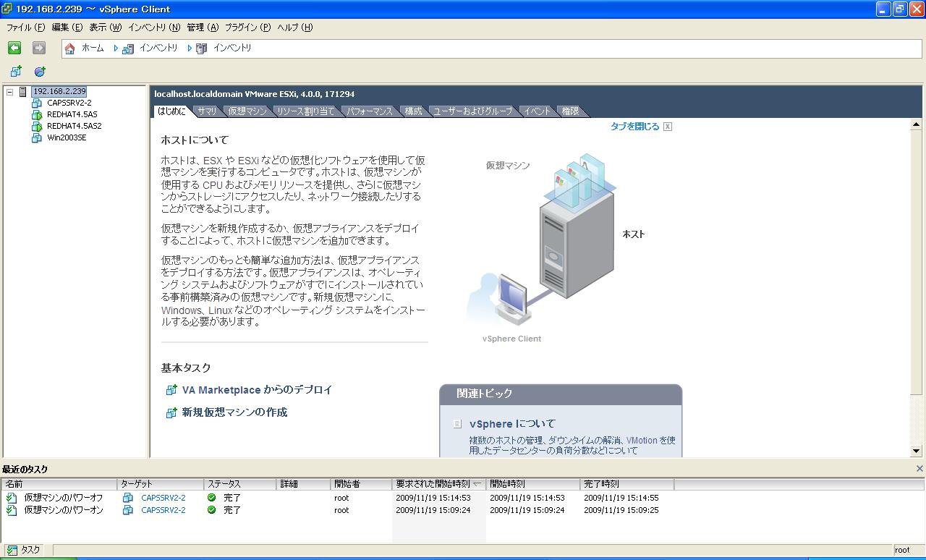Open the Home icon in the navigation bar
Image resolution: width=926 pixels, height=560 pixels.
(70, 48)
